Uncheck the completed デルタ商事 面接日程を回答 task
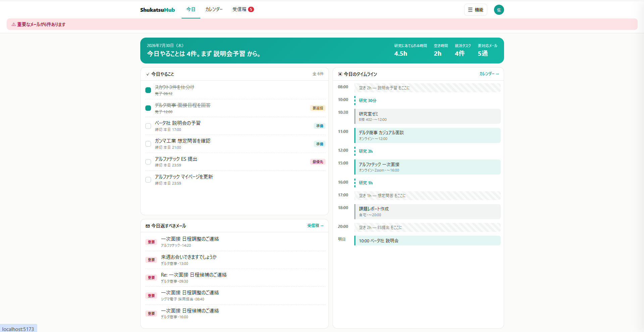 tap(148, 108)
